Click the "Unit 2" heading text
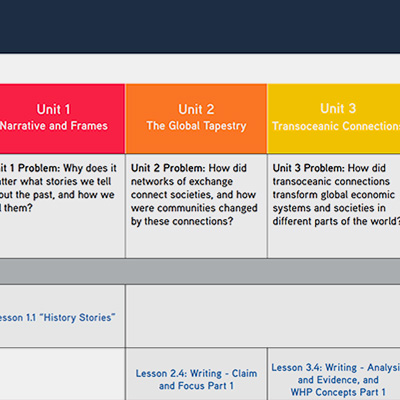The height and width of the screenshot is (400, 400). click(196, 109)
